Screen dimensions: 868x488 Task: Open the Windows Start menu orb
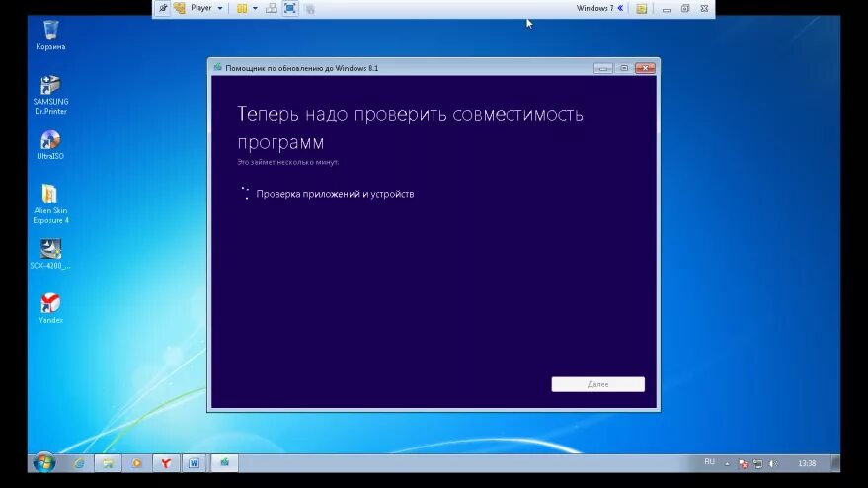44,463
